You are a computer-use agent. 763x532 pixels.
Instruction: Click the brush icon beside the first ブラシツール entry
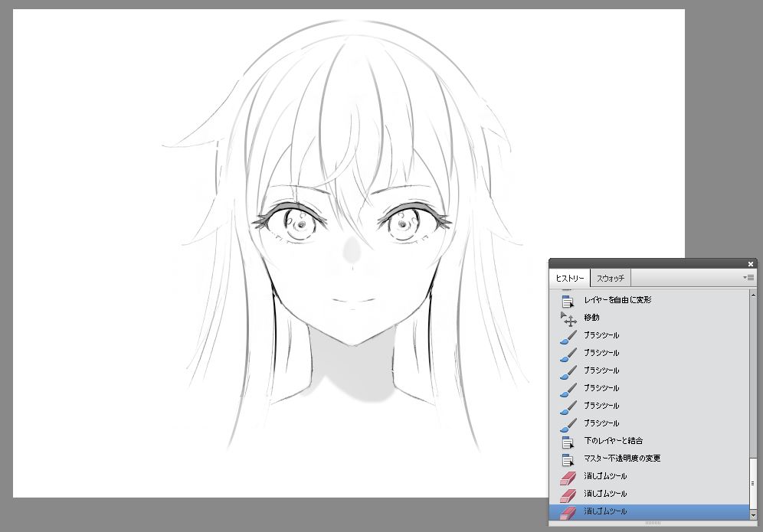click(x=568, y=335)
